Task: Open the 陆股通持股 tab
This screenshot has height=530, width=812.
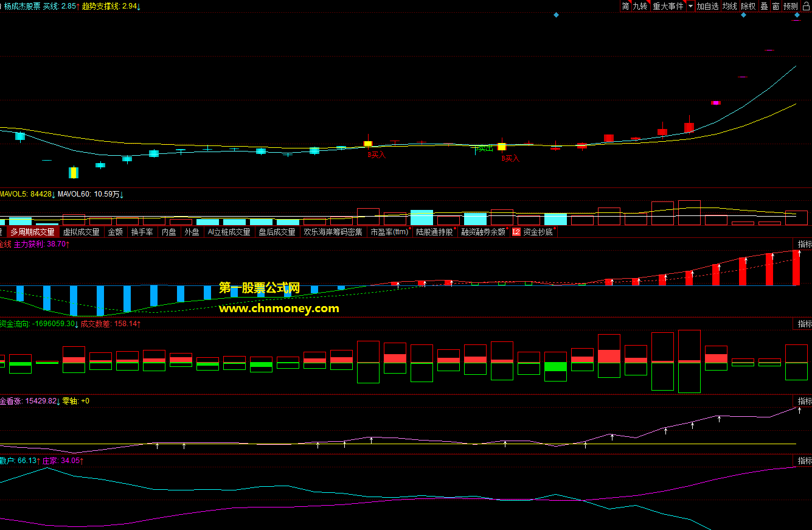Action: point(435,232)
